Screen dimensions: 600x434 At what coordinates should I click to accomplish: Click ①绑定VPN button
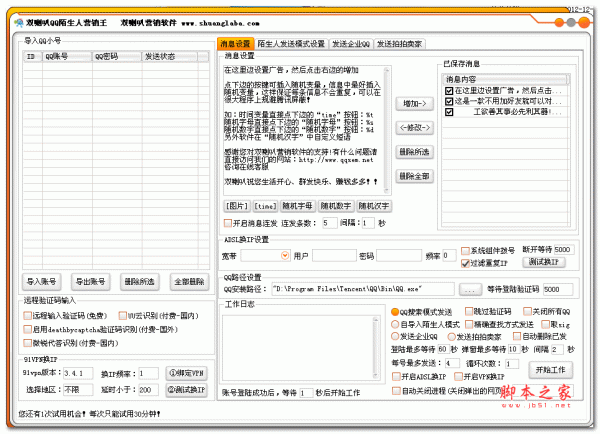point(186,373)
